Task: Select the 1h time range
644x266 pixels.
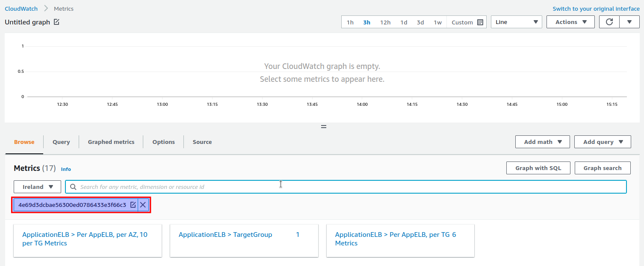Action: pos(350,22)
